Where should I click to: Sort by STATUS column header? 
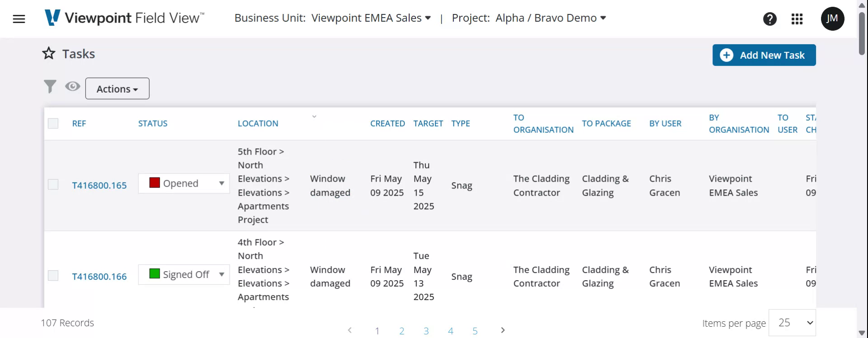pos(153,123)
